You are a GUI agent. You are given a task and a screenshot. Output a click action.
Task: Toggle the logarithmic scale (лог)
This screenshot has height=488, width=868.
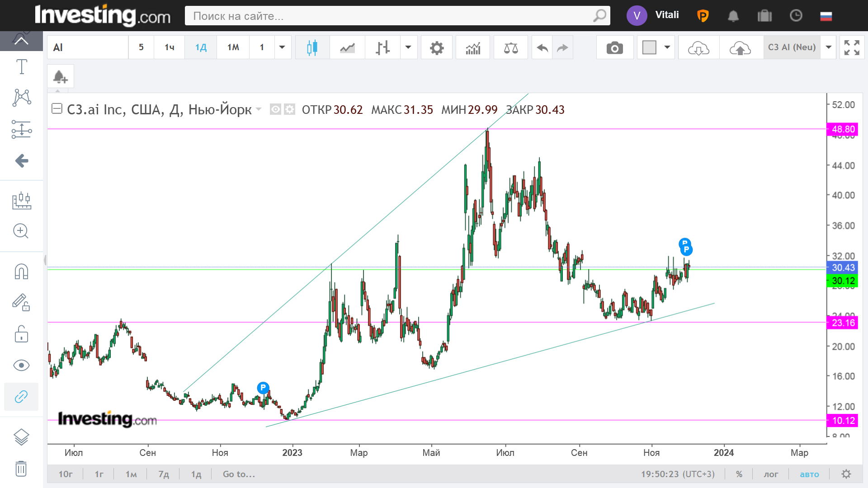pyautogui.click(x=771, y=474)
